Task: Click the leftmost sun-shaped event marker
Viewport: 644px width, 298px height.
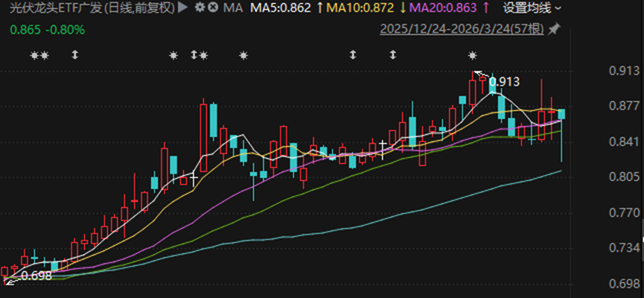Action: 34,55
